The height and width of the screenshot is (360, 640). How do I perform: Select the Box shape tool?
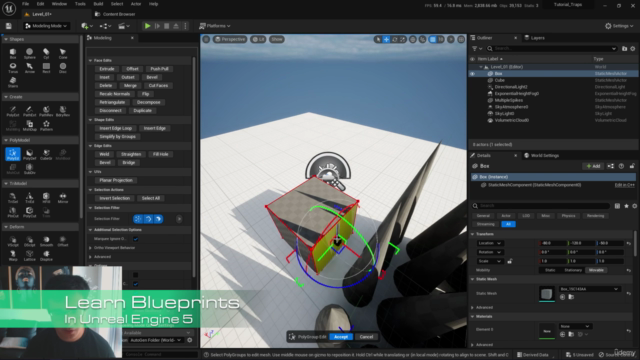[x=13, y=53]
